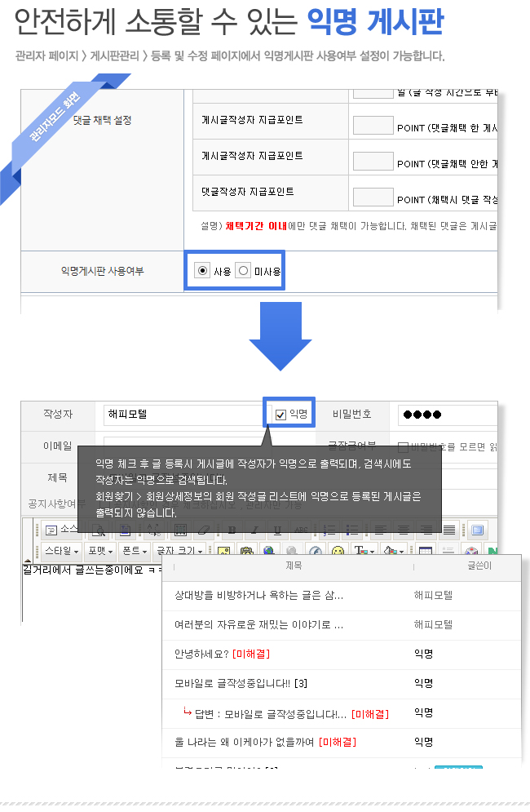Image resolution: width=530 pixels, height=812 pixels.
Task: Click 익명 author in 울 나라는 row
Action: (423, 742)
